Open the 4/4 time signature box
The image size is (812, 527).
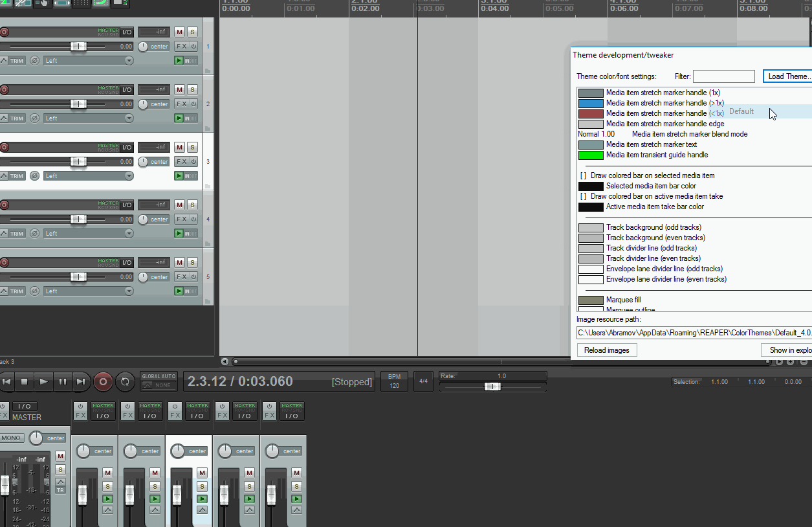423,381
